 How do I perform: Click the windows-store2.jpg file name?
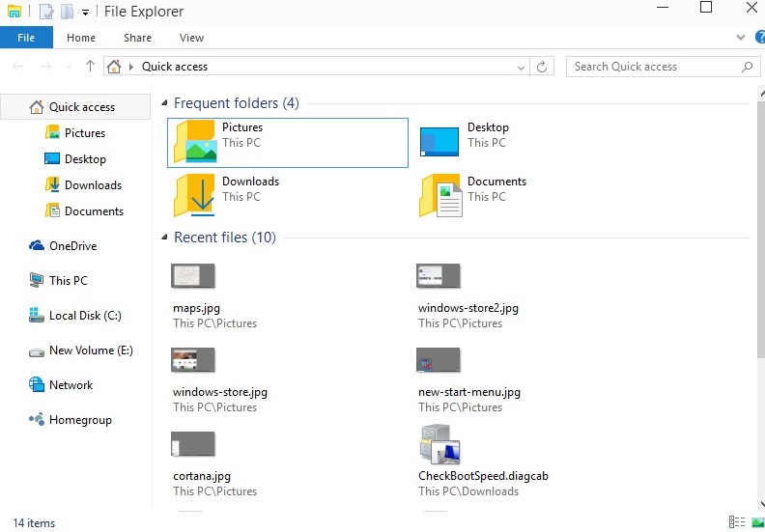(x=468, y=308)
